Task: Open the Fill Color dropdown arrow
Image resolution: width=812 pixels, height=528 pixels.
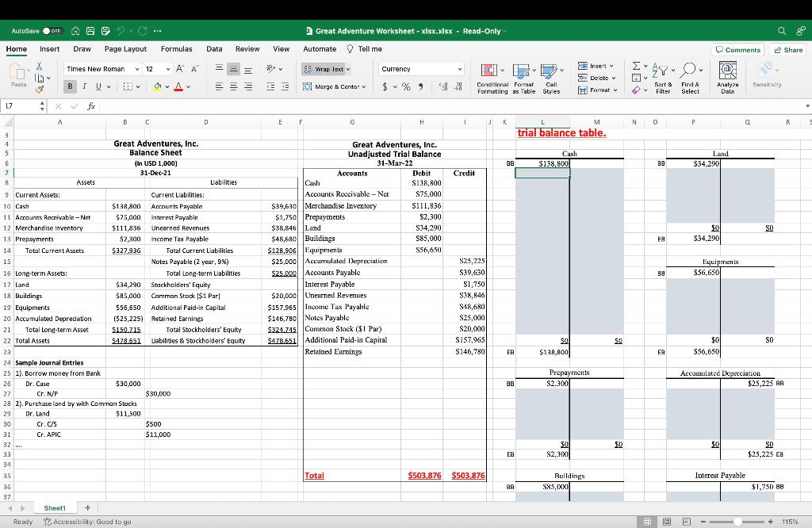Action: point(167,86)
